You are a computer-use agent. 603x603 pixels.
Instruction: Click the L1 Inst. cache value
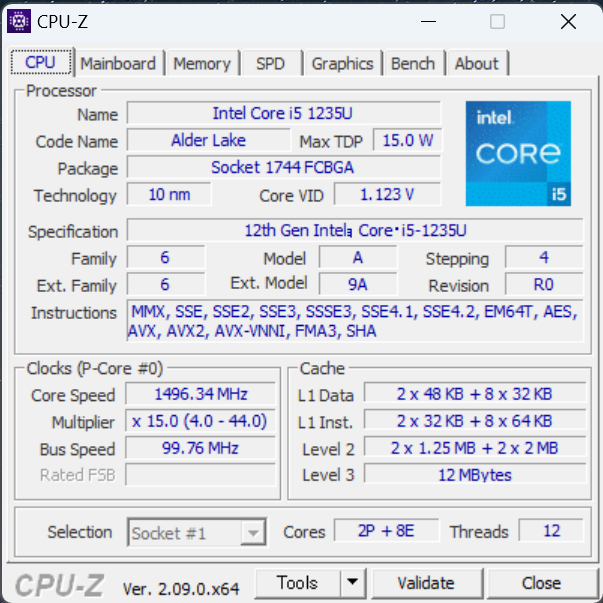tap(475, 421)
